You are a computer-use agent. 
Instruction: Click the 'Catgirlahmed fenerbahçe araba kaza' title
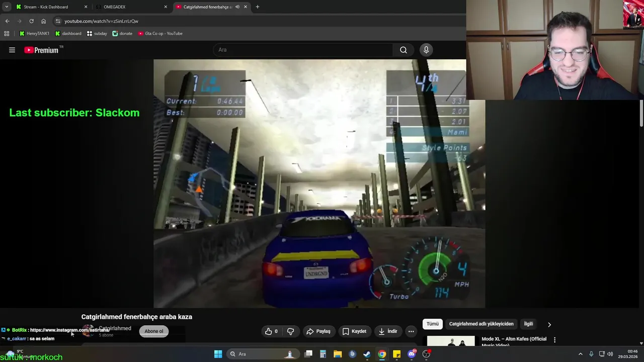coord(137,317)
